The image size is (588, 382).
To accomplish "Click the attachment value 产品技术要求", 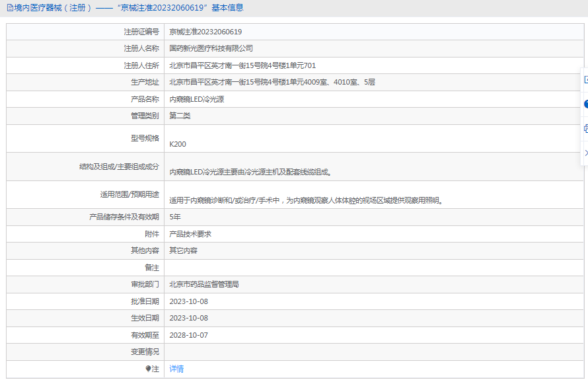I will (x=190, y=234).
